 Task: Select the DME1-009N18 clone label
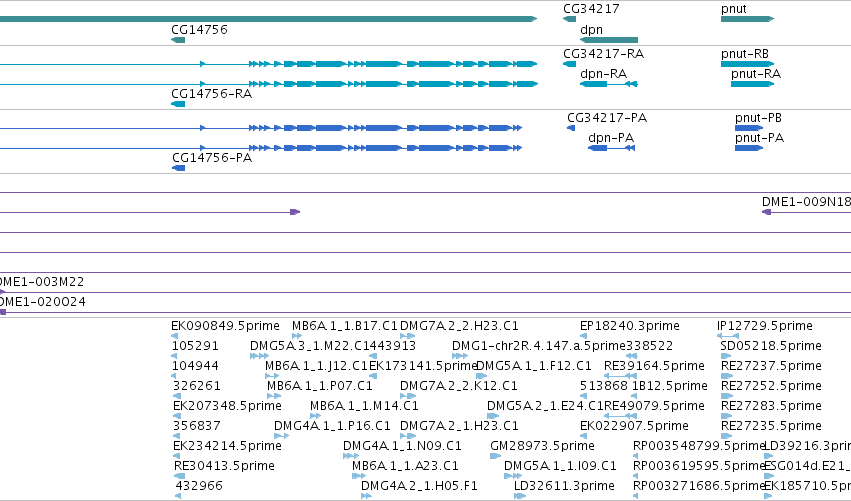coord(806,202)
